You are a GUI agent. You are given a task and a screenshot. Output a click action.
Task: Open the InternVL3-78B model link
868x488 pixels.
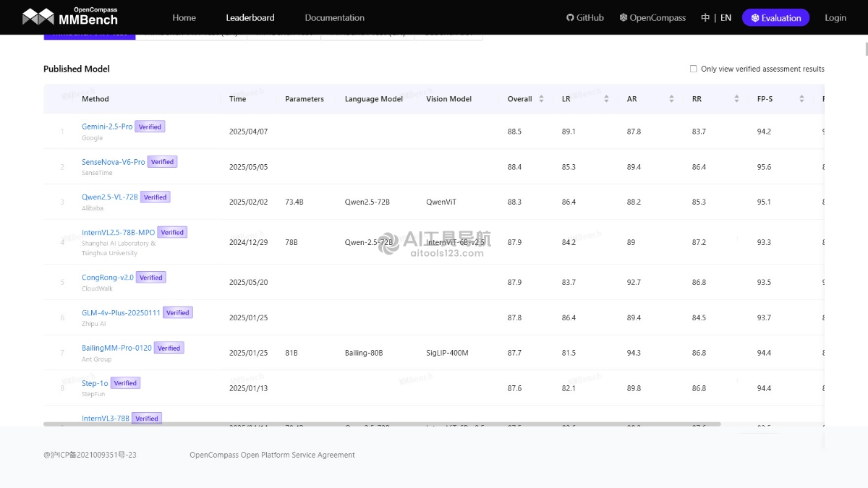tap(106, 418)
